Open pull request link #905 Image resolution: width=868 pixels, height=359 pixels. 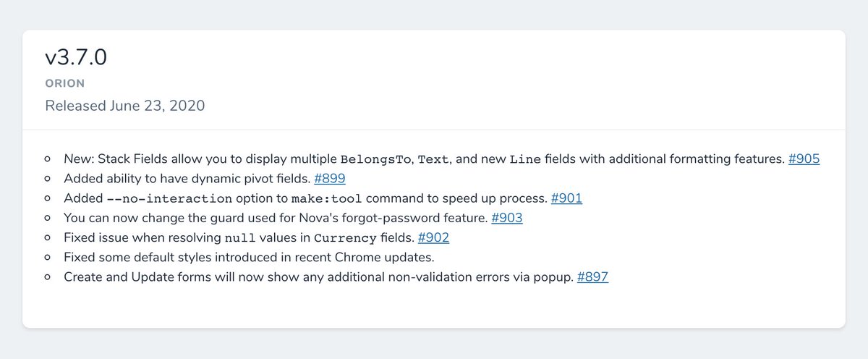[804, 159]
